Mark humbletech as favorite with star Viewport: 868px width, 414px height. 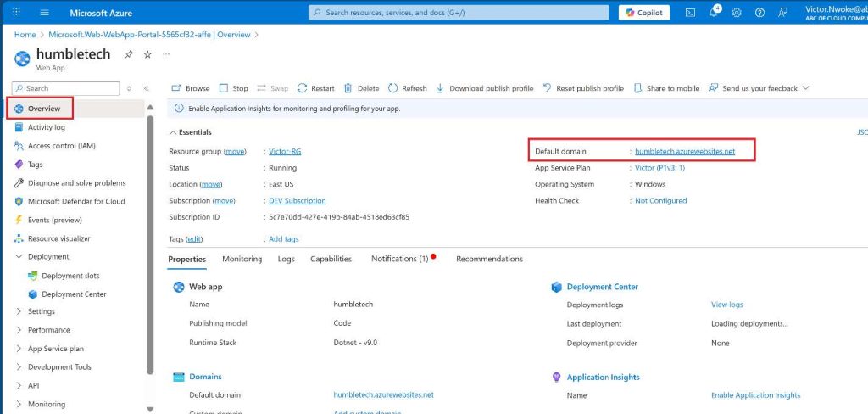coord(147,54)
